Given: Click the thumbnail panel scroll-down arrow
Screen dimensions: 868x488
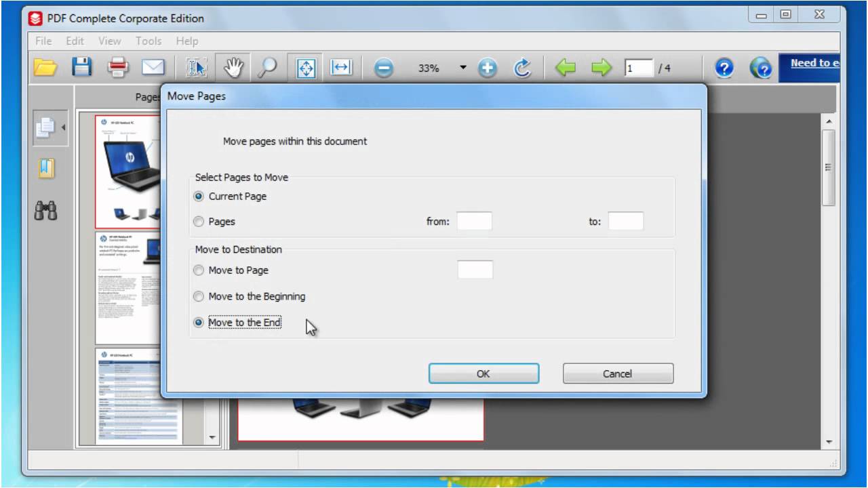Looking at the screenshot, I should click(212, 437).
